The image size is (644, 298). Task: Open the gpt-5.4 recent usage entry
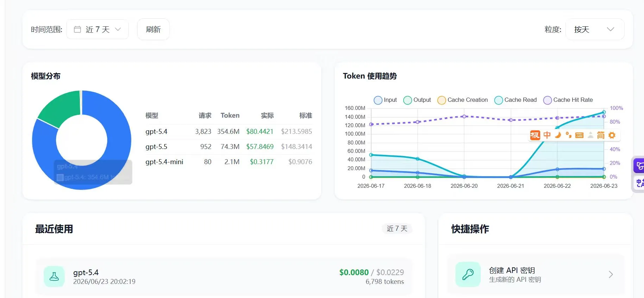point(224,277)
